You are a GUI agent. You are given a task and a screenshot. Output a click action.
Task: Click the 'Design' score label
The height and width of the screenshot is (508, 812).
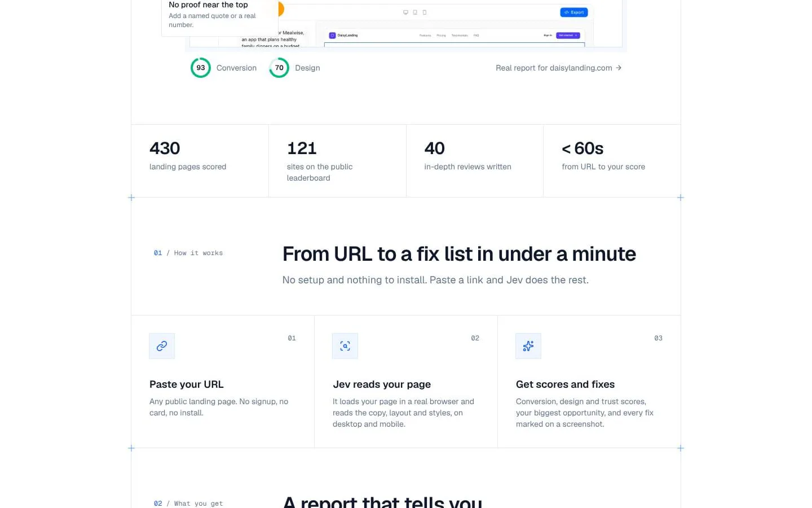pos(307,68)
